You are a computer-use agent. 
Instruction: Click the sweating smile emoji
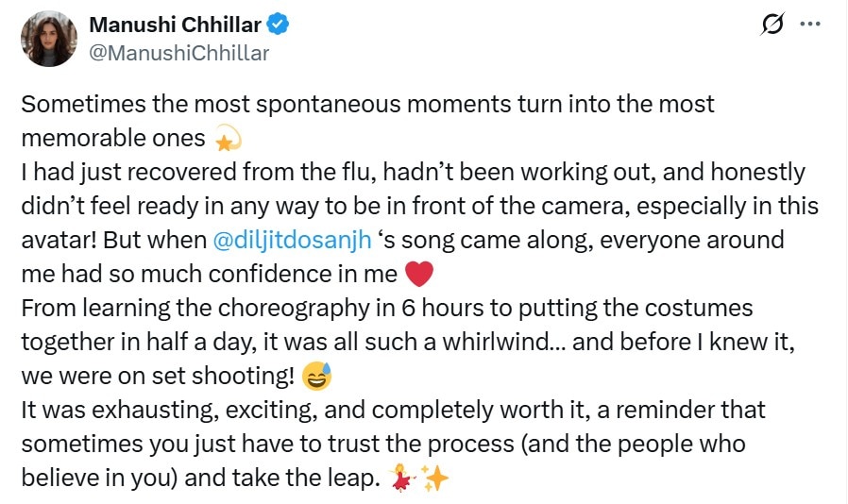tap(318, 378)
